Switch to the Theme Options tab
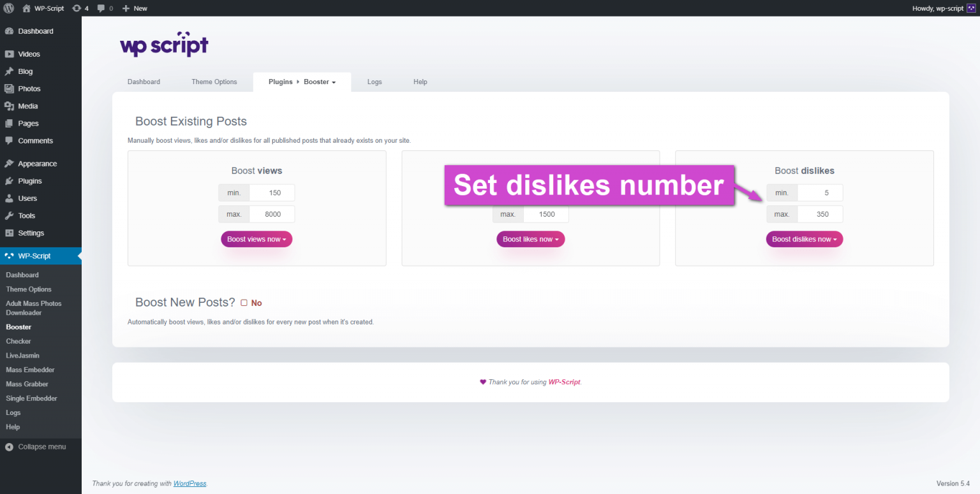 point(214,82)
